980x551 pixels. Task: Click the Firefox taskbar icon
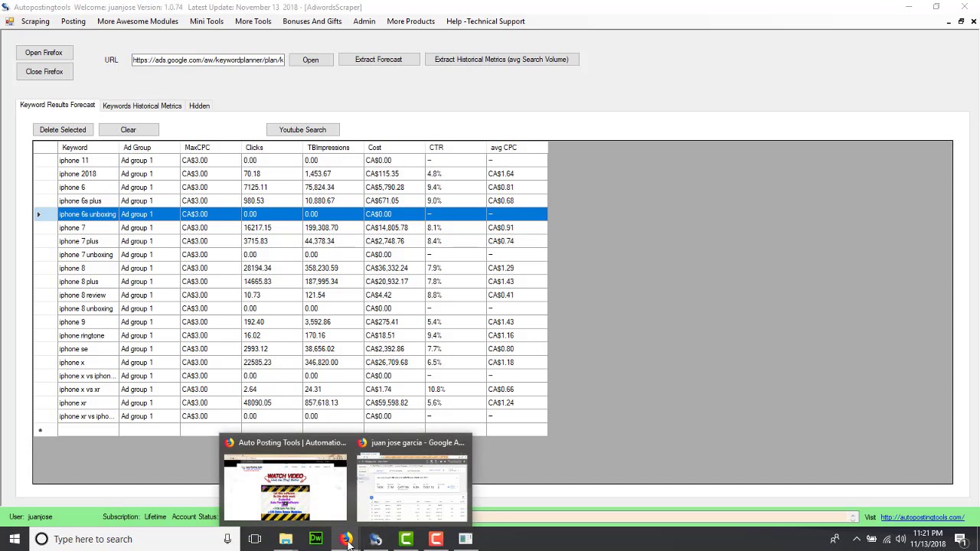(346, 539)
